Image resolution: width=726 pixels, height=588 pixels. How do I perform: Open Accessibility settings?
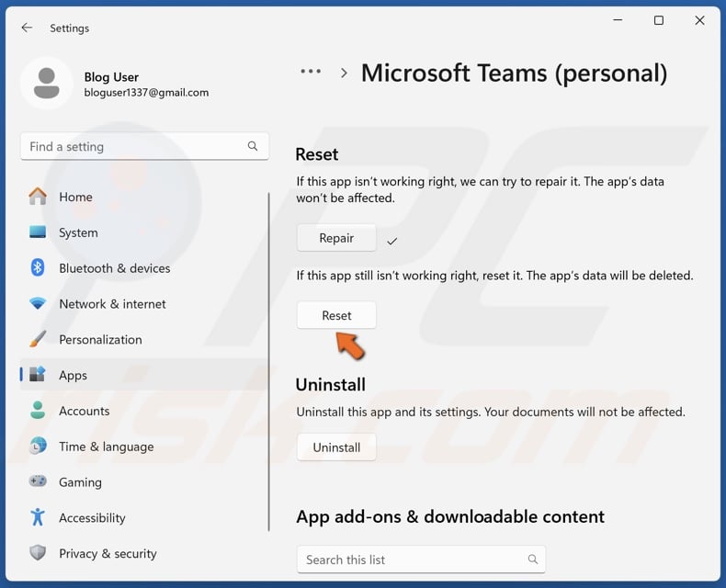click(x=92, y=518)
